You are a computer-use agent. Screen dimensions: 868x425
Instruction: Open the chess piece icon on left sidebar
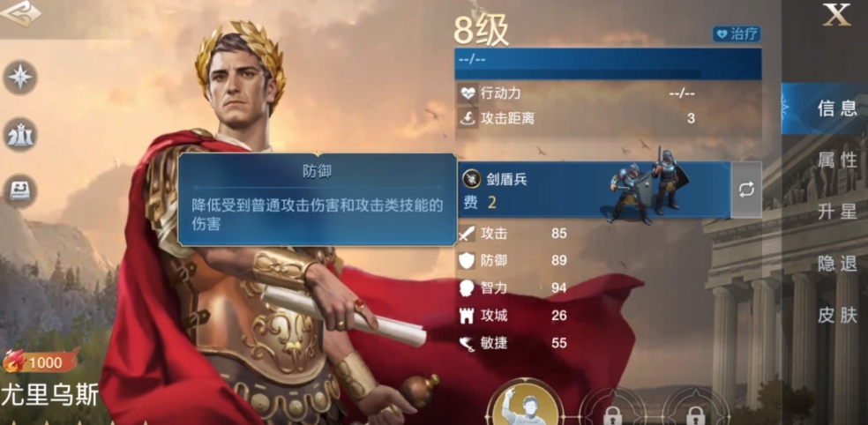[x=20, y=135]
